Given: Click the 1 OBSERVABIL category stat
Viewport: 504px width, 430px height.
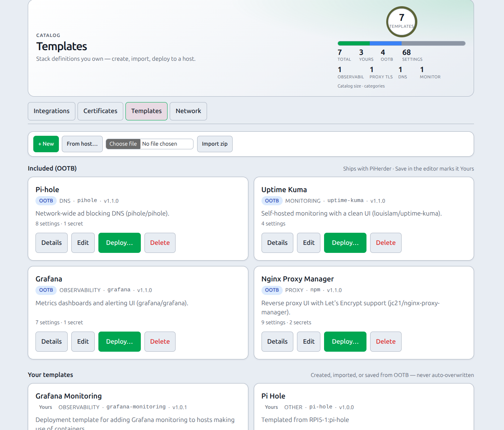Looking at the screenshot, I should pos(351,72).
